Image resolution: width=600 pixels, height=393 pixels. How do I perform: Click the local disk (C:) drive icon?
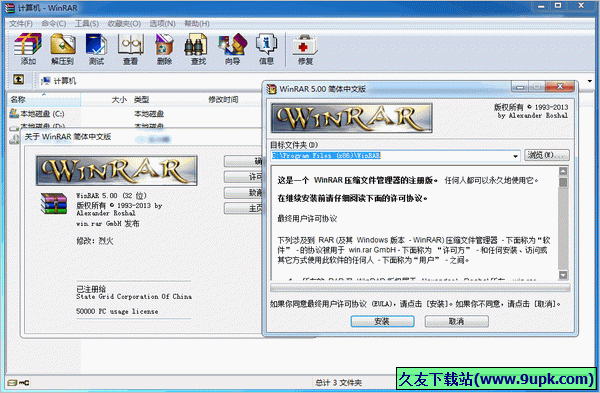point(14,113)
